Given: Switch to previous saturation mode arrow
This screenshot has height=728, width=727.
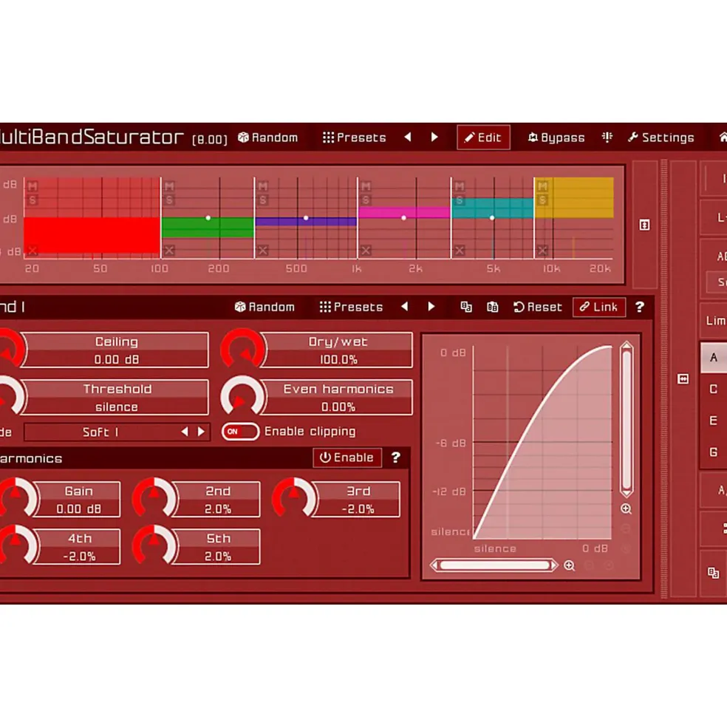Looking at the screenshot, I should 185,432.
